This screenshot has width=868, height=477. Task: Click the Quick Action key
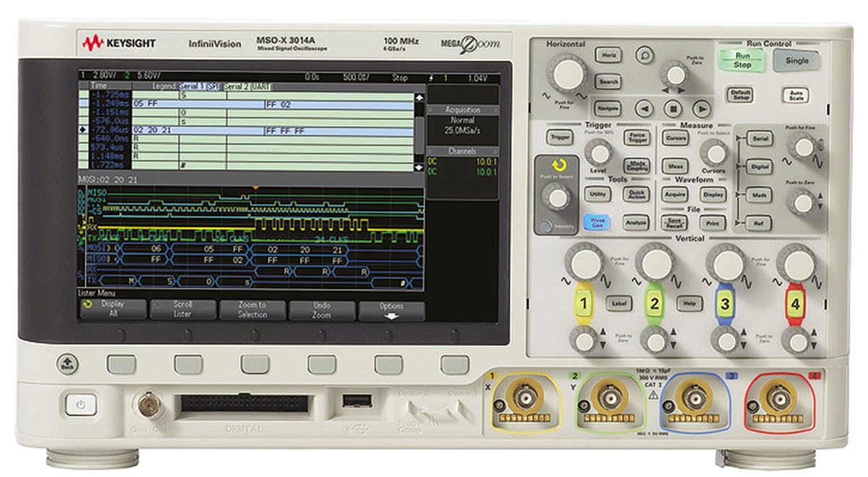(637, 194)
